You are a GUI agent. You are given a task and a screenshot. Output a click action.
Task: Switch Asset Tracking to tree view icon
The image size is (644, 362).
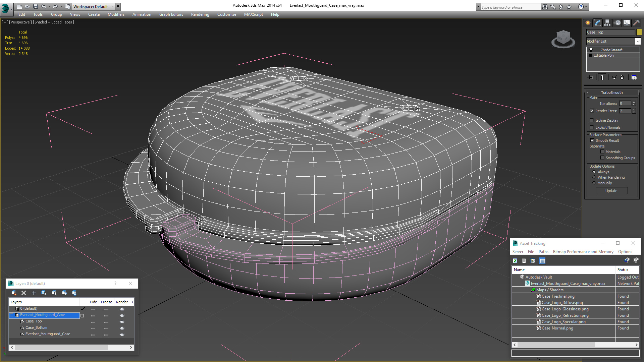533,261
